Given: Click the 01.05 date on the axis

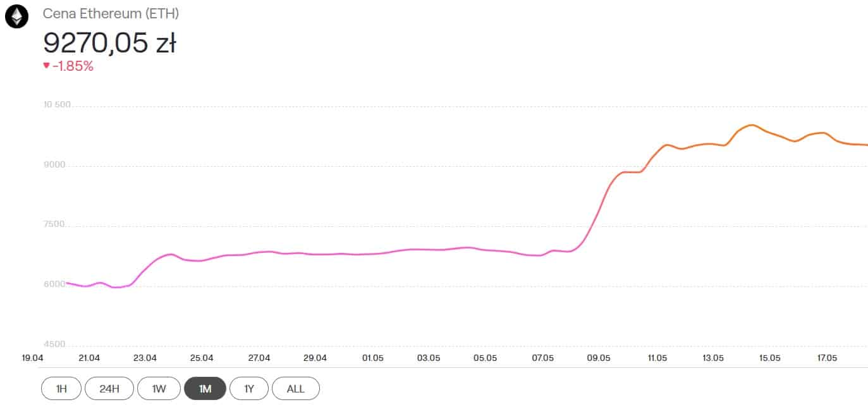Looking at the screenshot, I should [x=372, y=358].
